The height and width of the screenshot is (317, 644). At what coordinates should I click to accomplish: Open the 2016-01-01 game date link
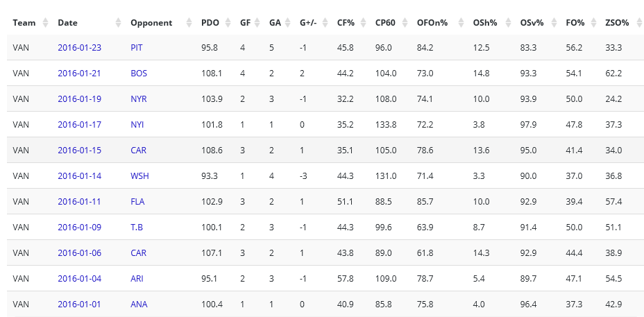coord(79,305)
